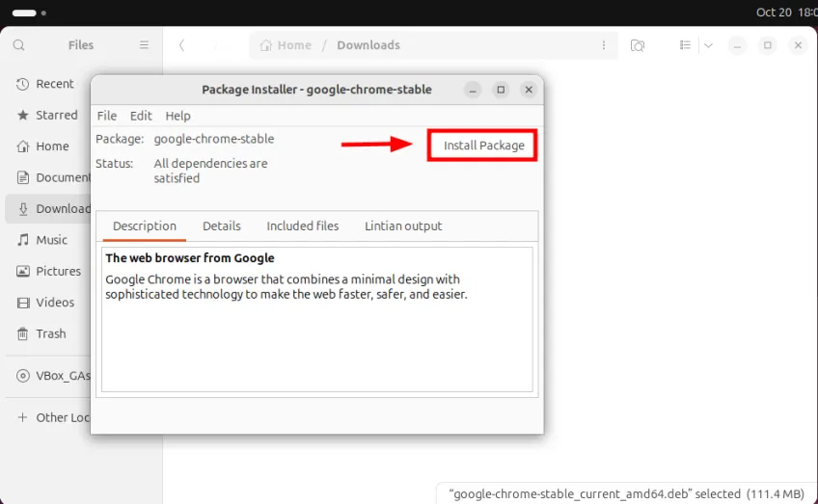
Task: Open the Edit menu in Package Installer
Action: point(141,116)
